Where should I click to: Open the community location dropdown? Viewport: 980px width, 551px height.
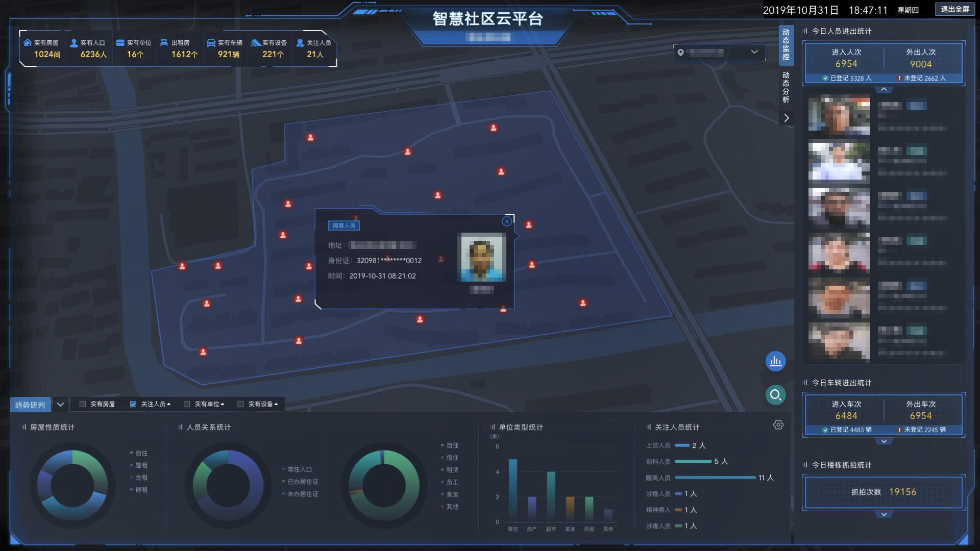click(x=754, y=52)
